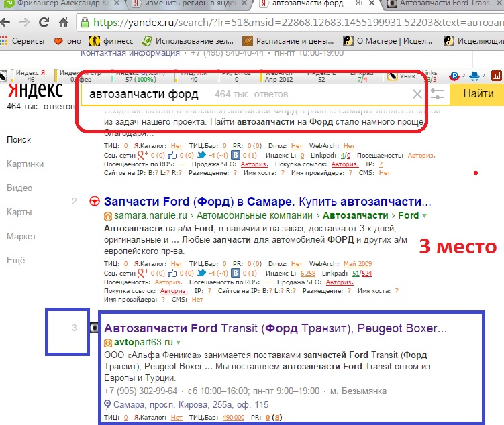504x425 pixels.
Task: Open Автомобильные компании breadcrumb
Action: click(x=254, y=215)
